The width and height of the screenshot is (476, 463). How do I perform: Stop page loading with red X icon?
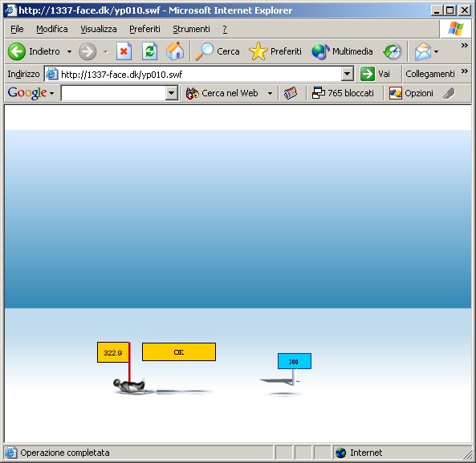click(x=124, y=51)
